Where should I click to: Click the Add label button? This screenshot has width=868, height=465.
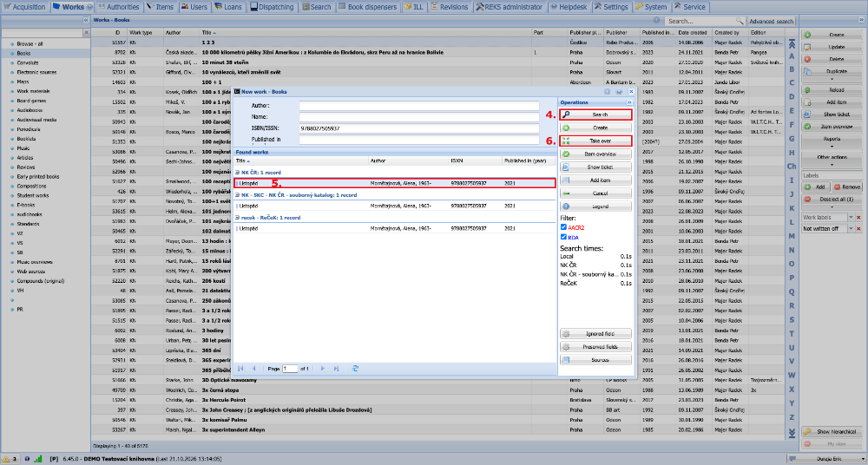tap(816, 187)
